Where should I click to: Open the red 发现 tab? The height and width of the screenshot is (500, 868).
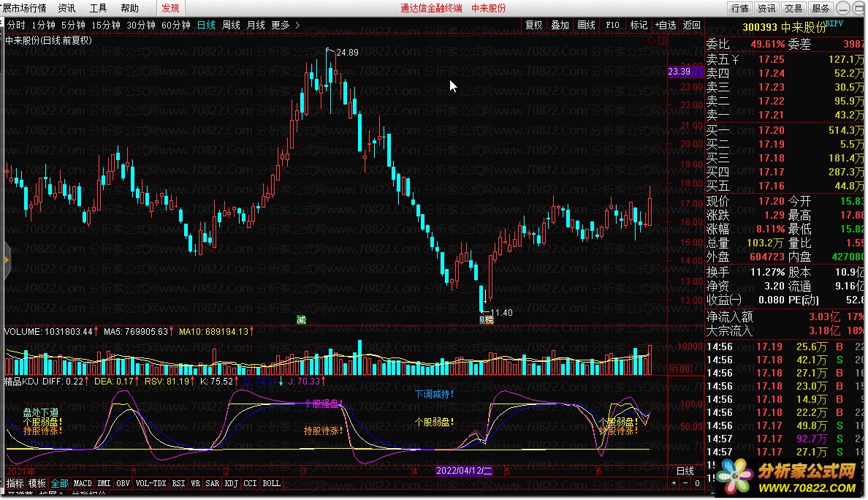click(x=170, y=8)
